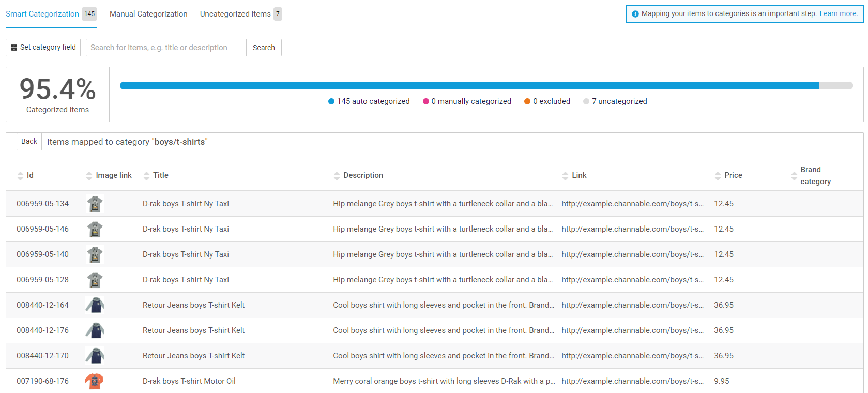Sort by Title column arrows

[146, 176]
